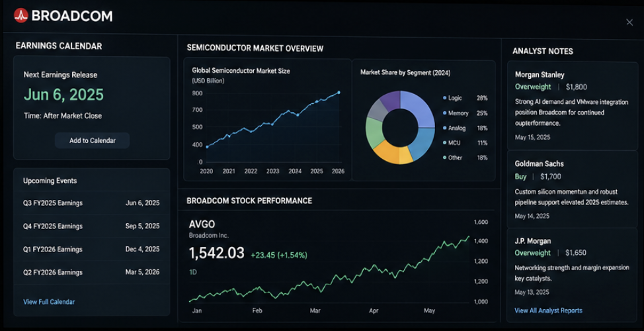
Task: Select the Q4 FY2025 Earnings event row
Action: pyautogui.click(x=92, y=226)
